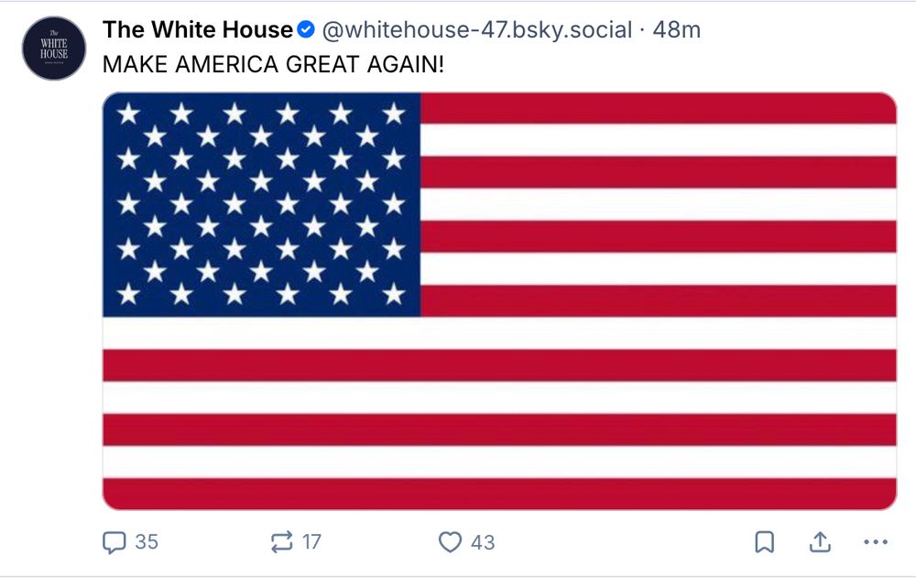Viewport: 916px width, 588px height.
Task: Click the @whitehouse-47.bsky.social handle
Action: [x=476, y=30]
